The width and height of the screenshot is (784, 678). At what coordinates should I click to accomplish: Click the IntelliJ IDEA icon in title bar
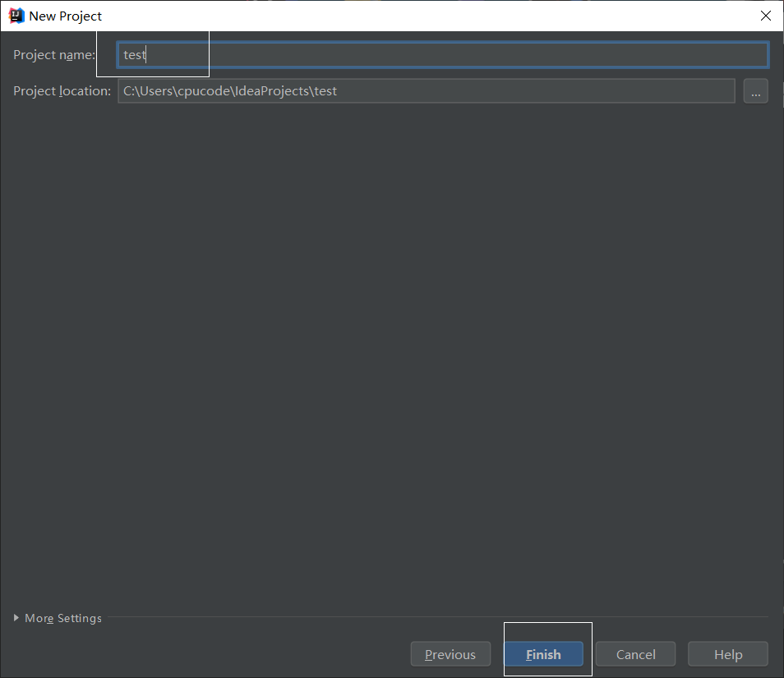click(16, 16)
